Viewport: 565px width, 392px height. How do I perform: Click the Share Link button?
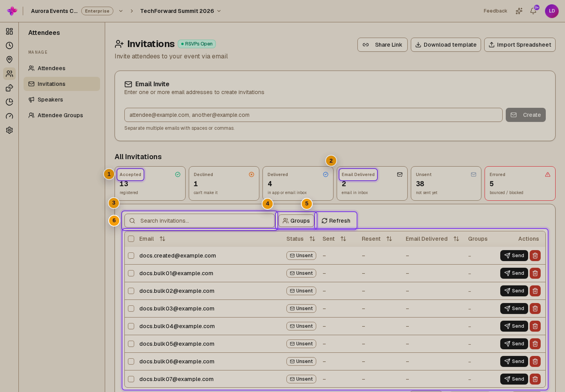pyautogui.click(x=383, y=45)
